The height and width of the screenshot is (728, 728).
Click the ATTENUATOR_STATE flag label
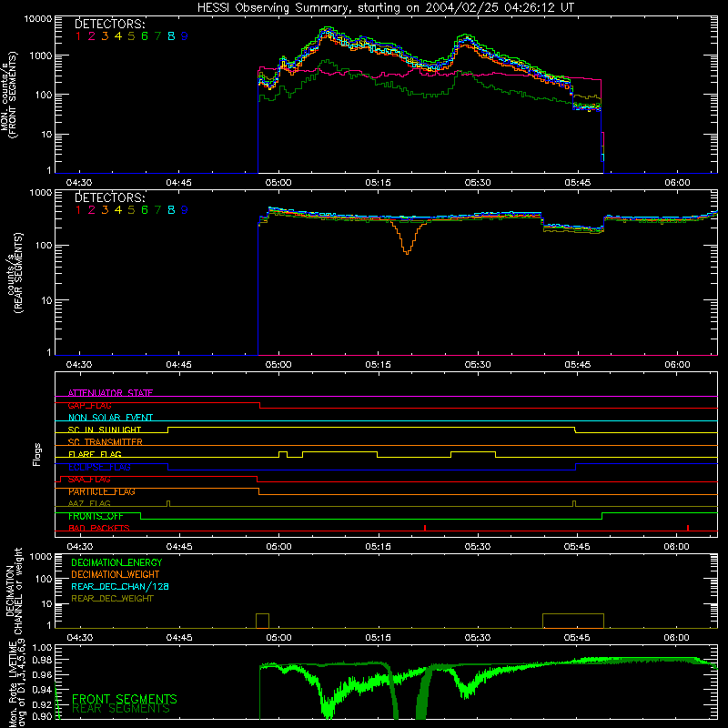pyautogui.click(x=110, y=393)
